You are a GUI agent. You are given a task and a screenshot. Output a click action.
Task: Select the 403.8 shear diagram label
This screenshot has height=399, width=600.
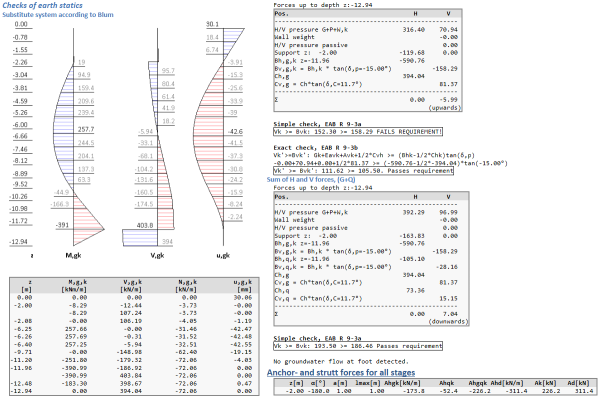tap(145, 226)
